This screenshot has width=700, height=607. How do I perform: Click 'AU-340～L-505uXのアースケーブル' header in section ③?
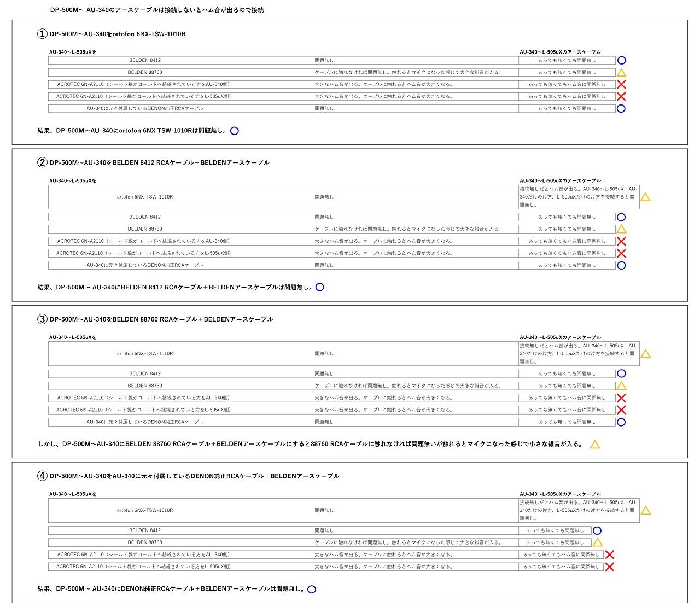pyautogui.click(x=560, y=337)
